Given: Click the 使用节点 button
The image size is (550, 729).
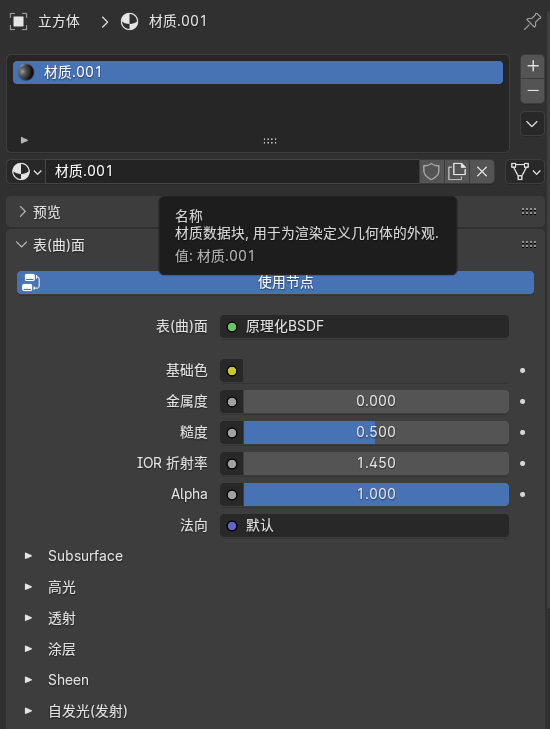Looking at the screenshot, I should pos(275,283).
